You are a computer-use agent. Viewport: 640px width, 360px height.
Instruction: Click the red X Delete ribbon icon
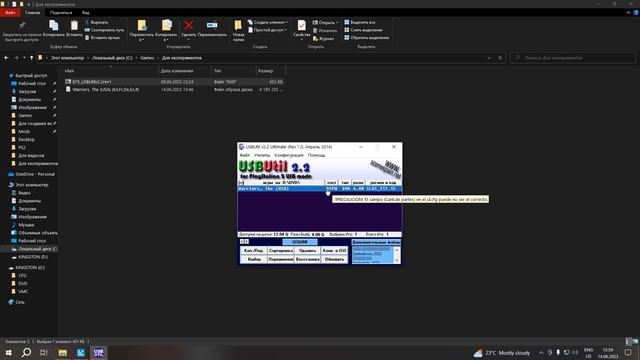(x=189, y=26)
